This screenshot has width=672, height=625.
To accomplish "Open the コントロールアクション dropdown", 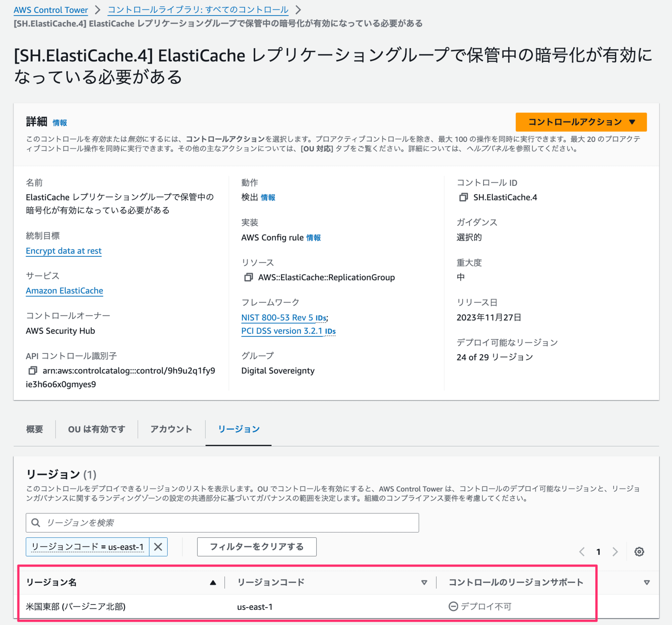I will [x=581, y=122].
